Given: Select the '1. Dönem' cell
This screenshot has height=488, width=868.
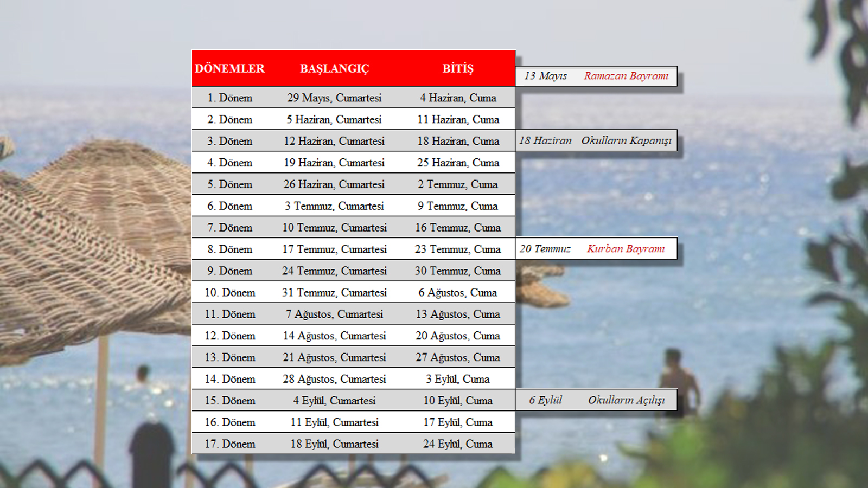Looking at the screenshot, I should (230, 98).
